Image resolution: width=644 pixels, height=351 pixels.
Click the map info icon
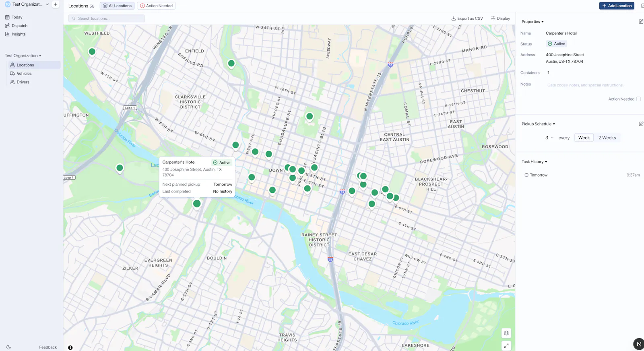(70, 348)
